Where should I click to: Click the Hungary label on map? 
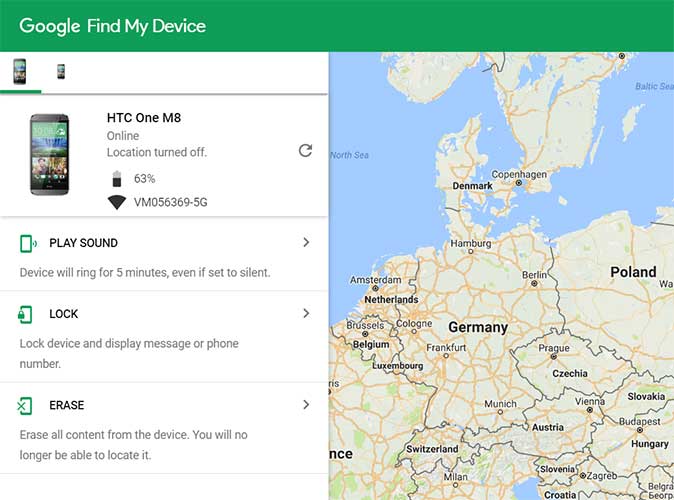click(649, 444)
